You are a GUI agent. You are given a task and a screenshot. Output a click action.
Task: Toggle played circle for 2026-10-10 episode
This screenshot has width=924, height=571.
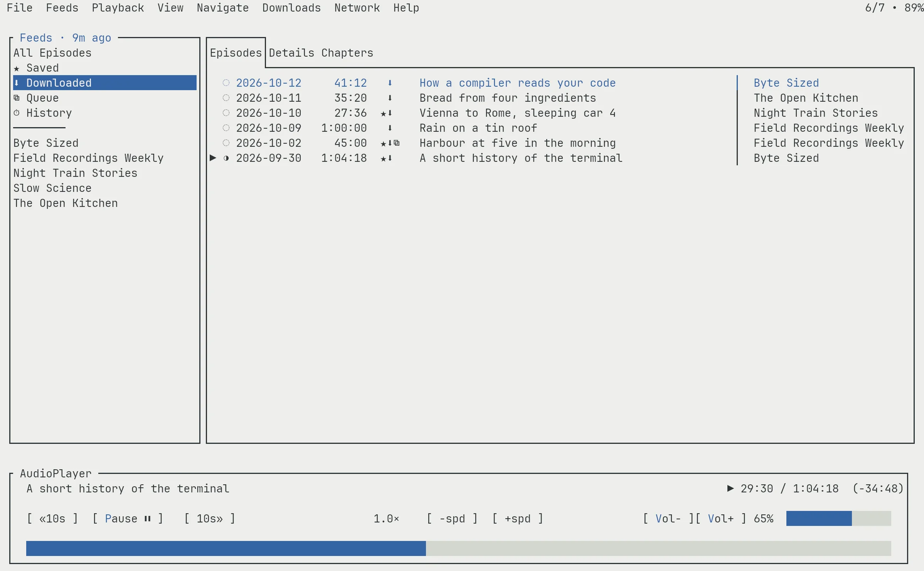[x=226, y=113]
